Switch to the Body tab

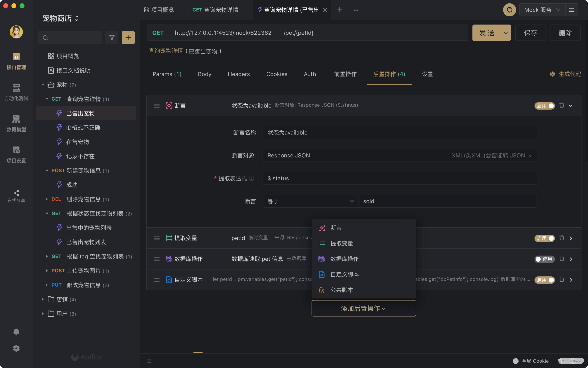tap(205, 74)
